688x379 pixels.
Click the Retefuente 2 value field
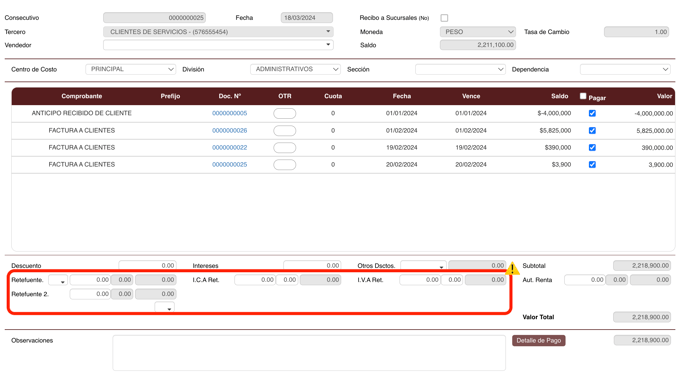[90, 294]
